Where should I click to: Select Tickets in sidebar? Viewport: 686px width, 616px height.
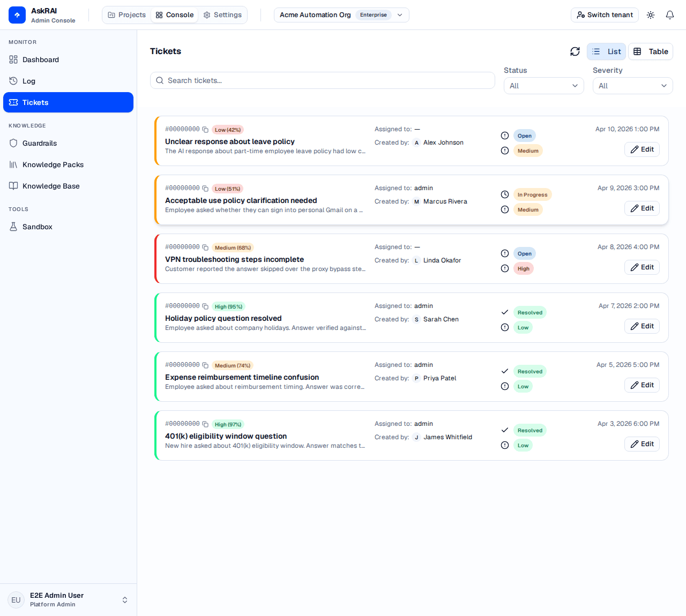(68, 102)
